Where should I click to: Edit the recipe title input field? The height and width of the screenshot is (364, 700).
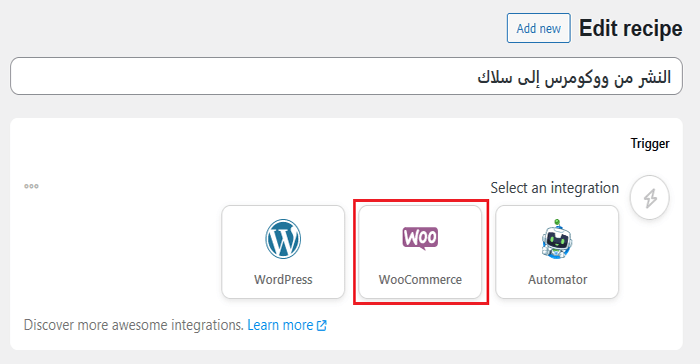click(346, 76)
